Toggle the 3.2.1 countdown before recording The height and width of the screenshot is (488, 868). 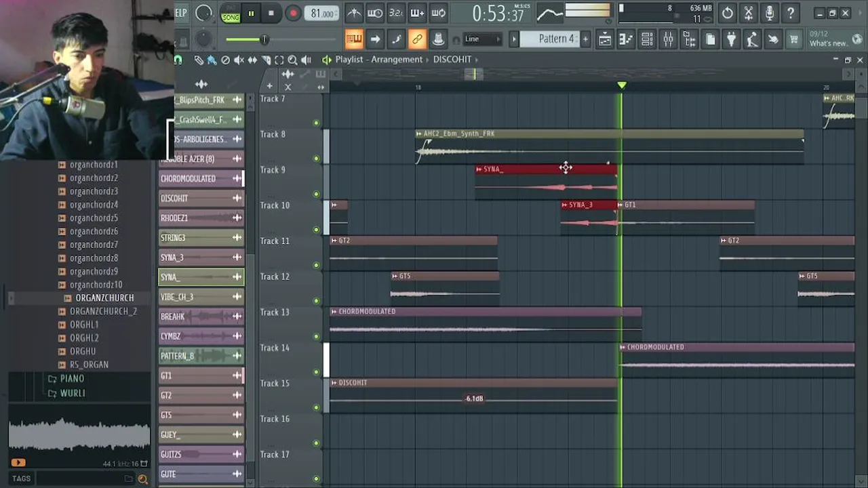pyautogui.click(x=396, y=13)
